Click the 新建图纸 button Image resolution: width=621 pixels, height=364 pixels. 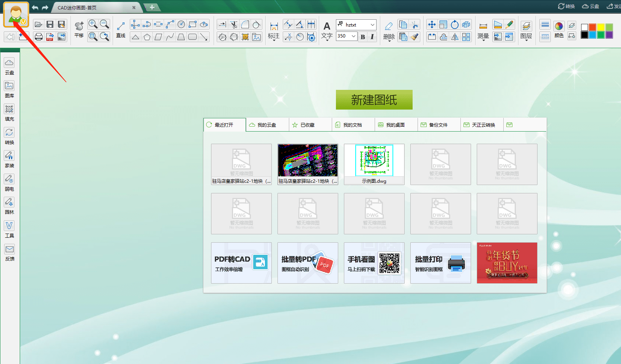coord(374,100)
